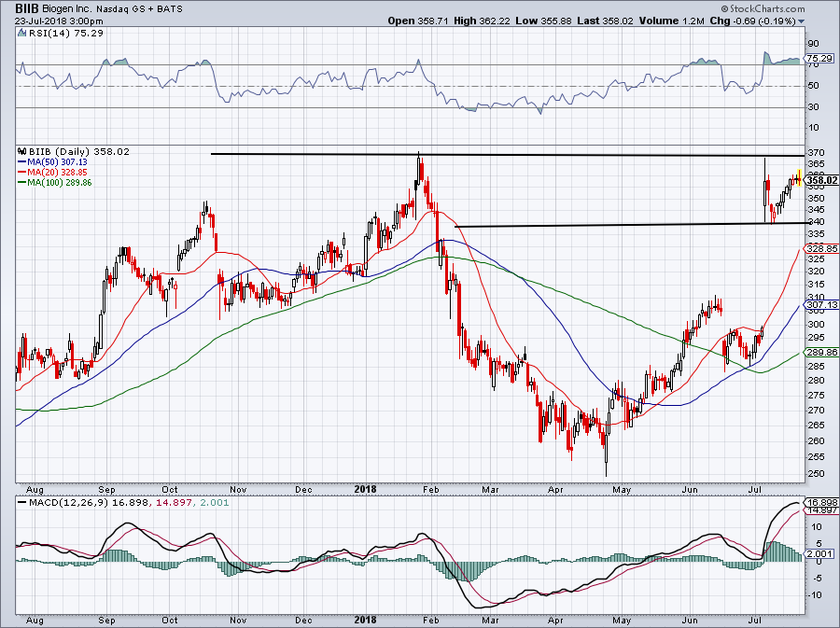
Task: Click the BIIB ticker symbol in header
Action: click(x=27, y=8)
